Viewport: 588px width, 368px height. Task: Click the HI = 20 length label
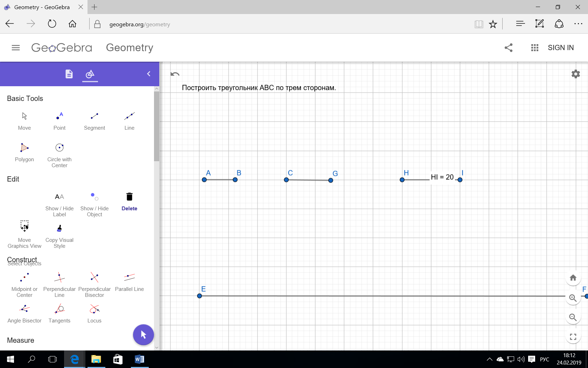click(x=442, y=177)
